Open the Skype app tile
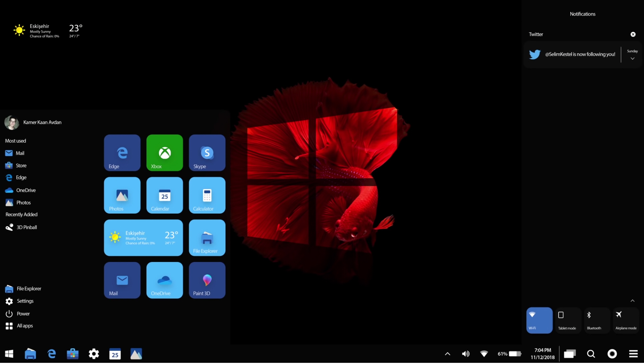The width and height of the screenshot is (644, 364). (x=207, y=153)
